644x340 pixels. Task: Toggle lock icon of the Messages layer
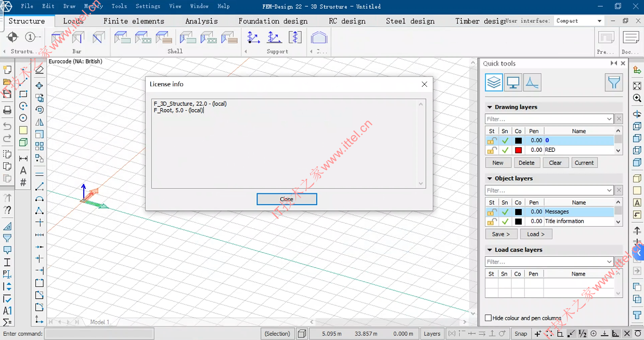(491, 212)
